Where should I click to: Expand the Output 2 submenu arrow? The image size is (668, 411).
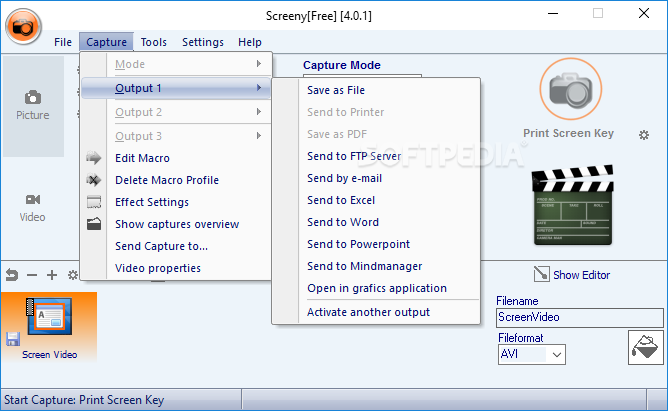click(x=259, y=112)
